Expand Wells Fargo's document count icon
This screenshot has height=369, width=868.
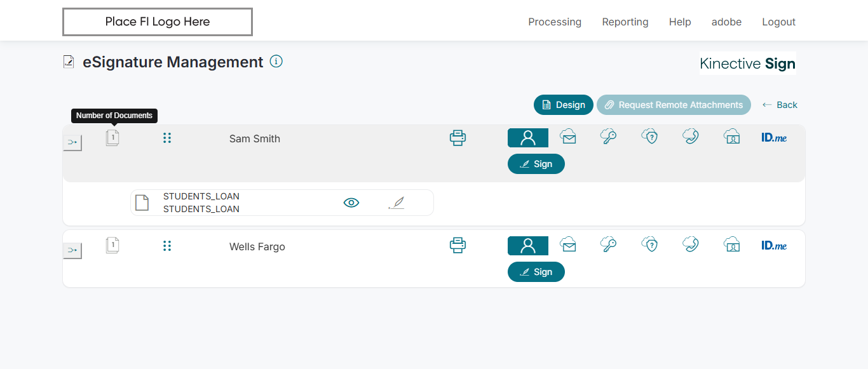click(112, 245)
